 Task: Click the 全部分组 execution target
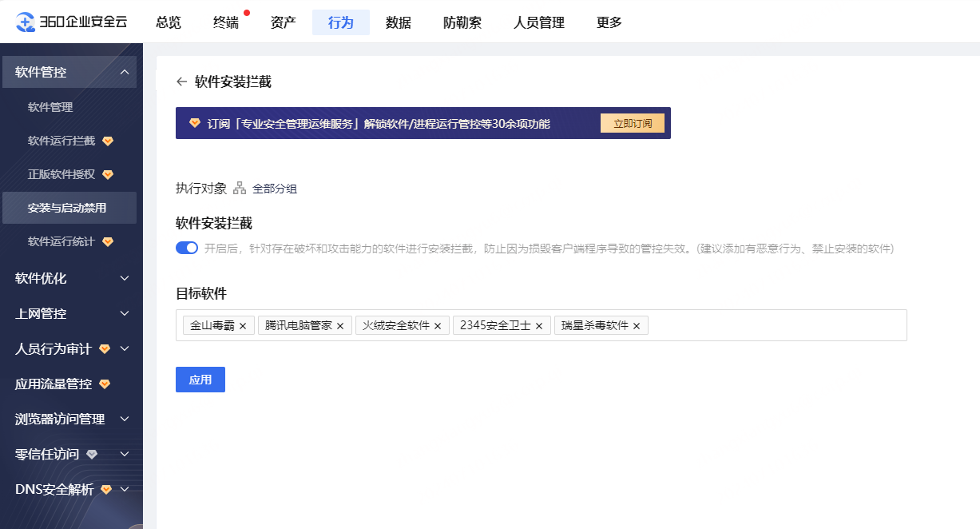pyautogui.click(x=275, y=189)
